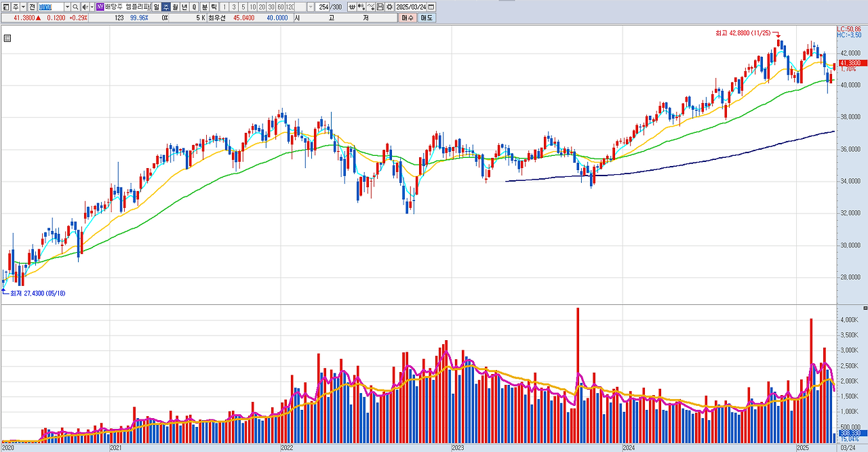The image size is (868, 452).
Task: Click the 매수 buy button
Action: point(408,18)
